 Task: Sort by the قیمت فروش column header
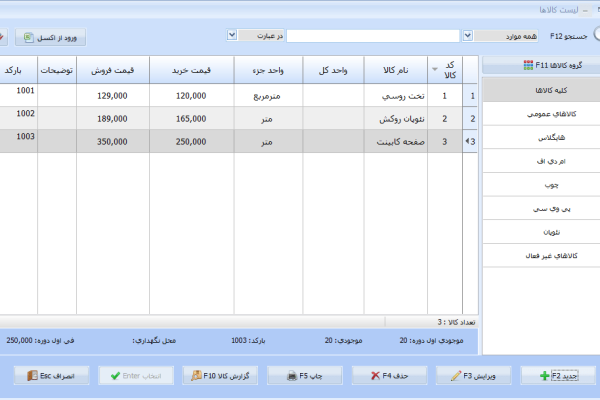tap(113, 70)
